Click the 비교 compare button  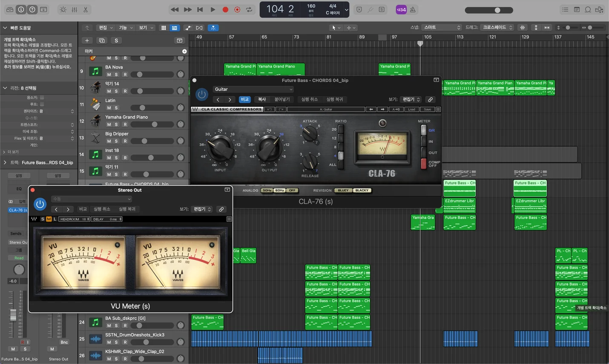(244, 100)
